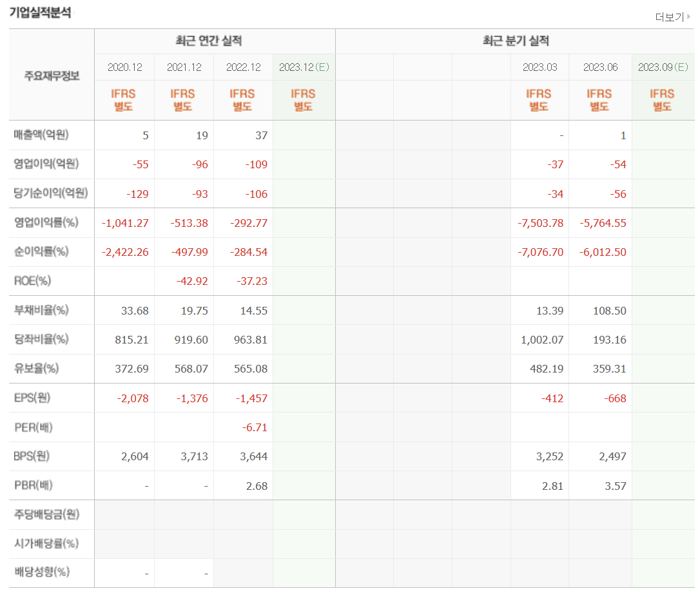Click the 더보기 link at top right
Viewport: 700px width, 593px height.
click(670, 17)
